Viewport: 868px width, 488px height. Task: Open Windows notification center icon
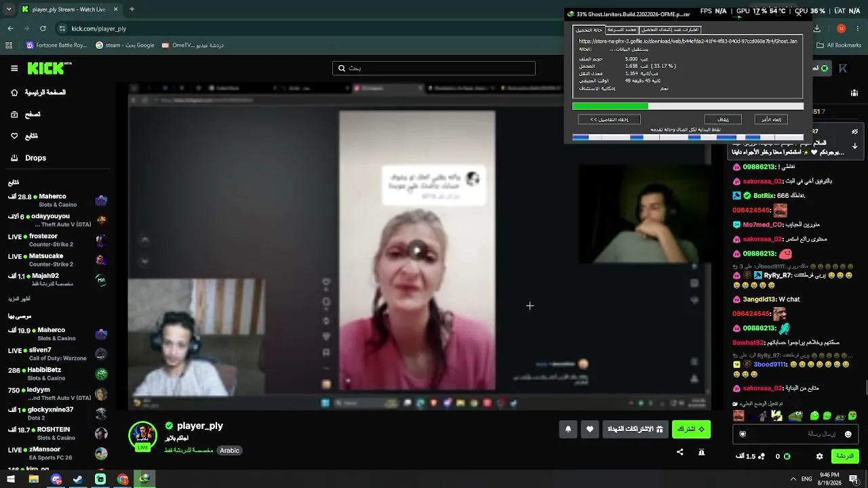click(x=854, y=479)
